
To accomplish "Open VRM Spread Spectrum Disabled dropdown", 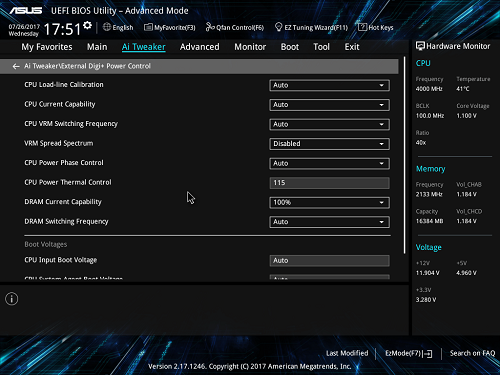I will tap(329, 144).
